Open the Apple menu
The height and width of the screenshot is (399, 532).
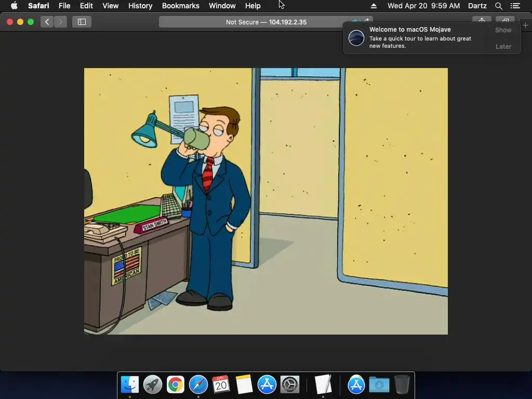tap(14, 6)
